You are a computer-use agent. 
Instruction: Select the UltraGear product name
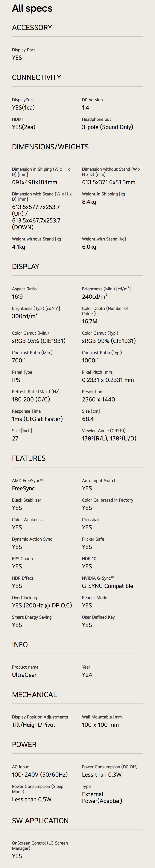(24, 675)
